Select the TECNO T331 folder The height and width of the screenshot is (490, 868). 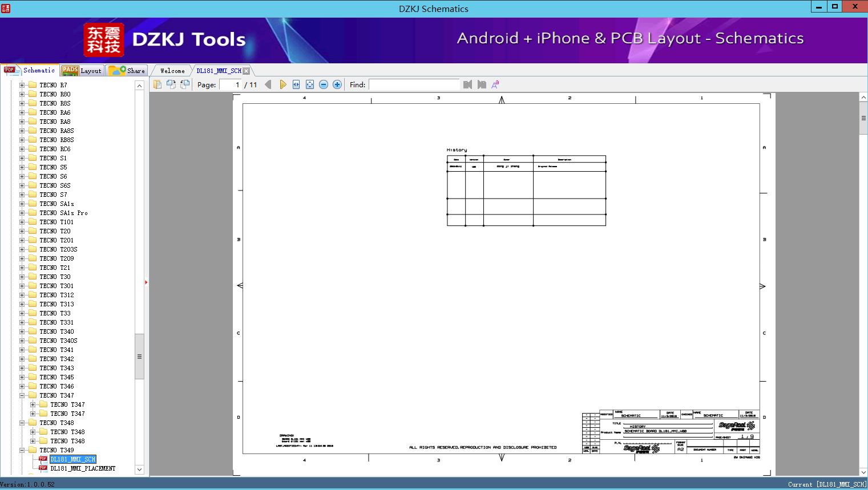coord(56,322)
